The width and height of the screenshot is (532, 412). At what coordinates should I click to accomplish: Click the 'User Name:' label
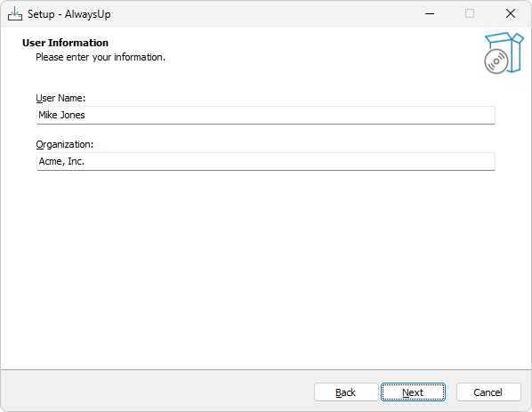click(60, 98)
